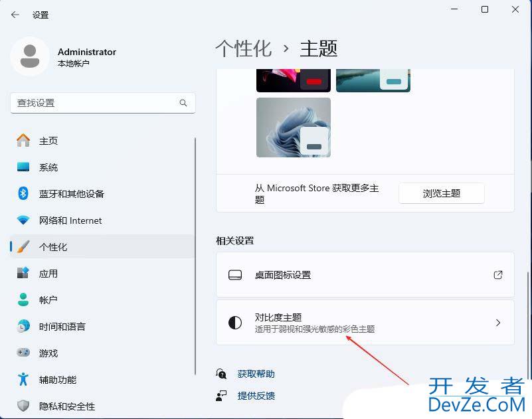
Task: Click the 帐户 person icon
Action: tap(23, 299)
